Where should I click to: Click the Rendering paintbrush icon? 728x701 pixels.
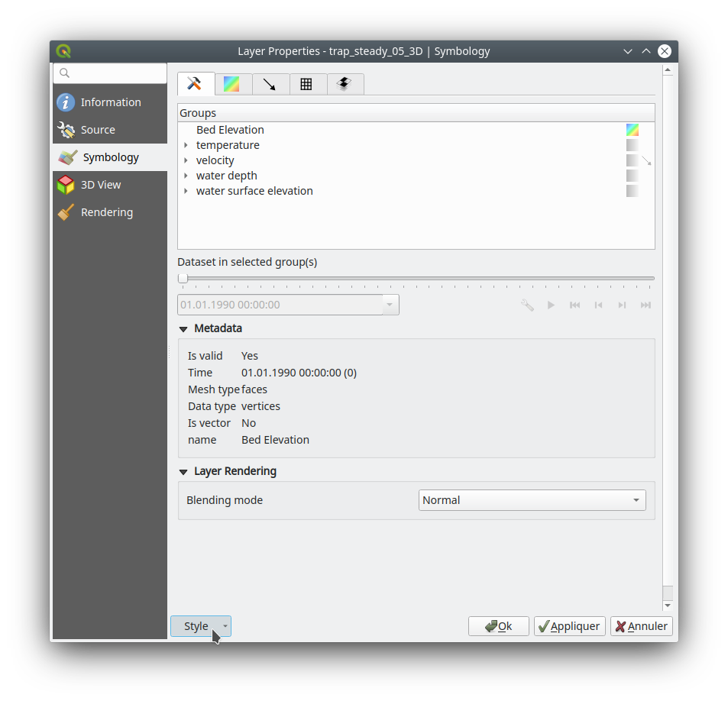(66, 212)
